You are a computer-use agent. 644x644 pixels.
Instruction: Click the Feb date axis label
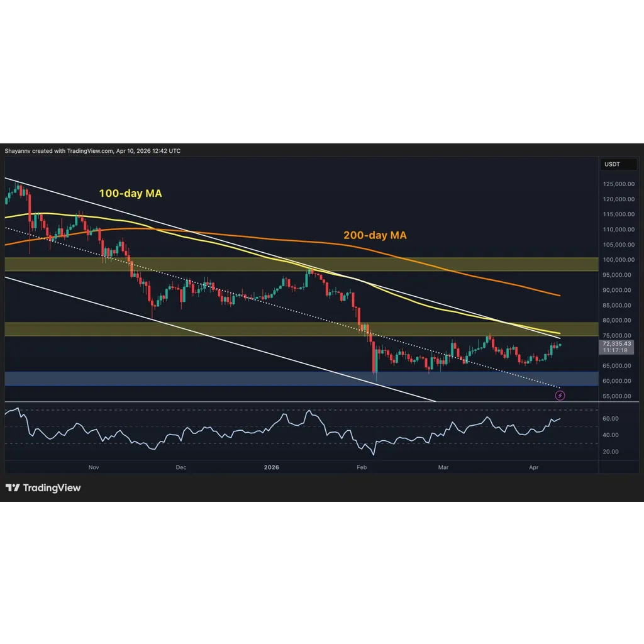pyautogui.click(x=362, y=467)
